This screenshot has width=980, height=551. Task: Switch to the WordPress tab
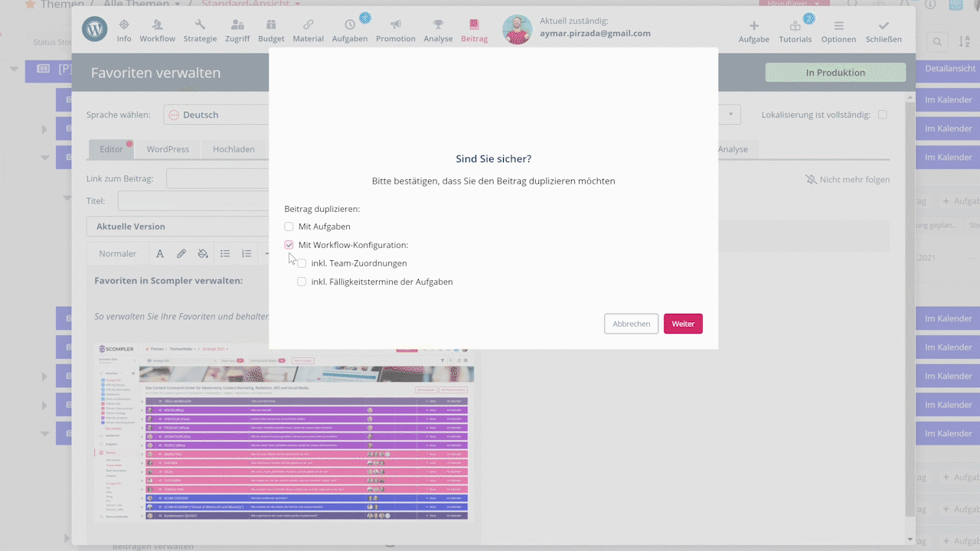pyautogui.click(x=168, y=149)
